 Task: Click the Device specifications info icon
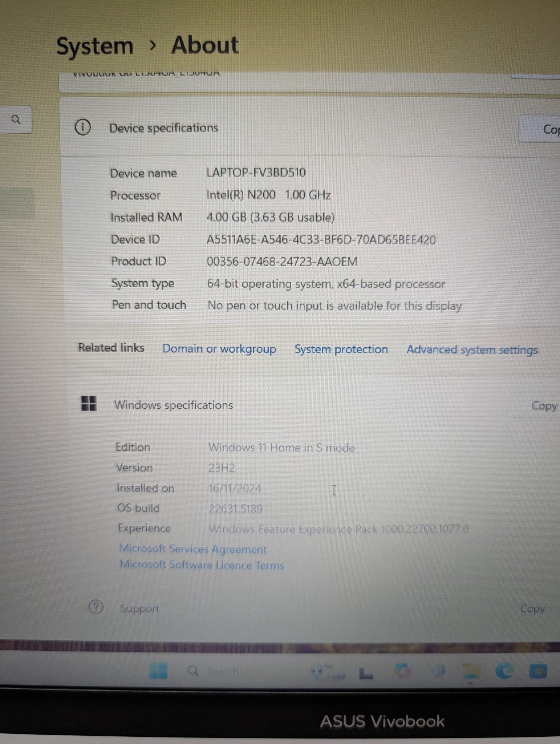(83, 128)
